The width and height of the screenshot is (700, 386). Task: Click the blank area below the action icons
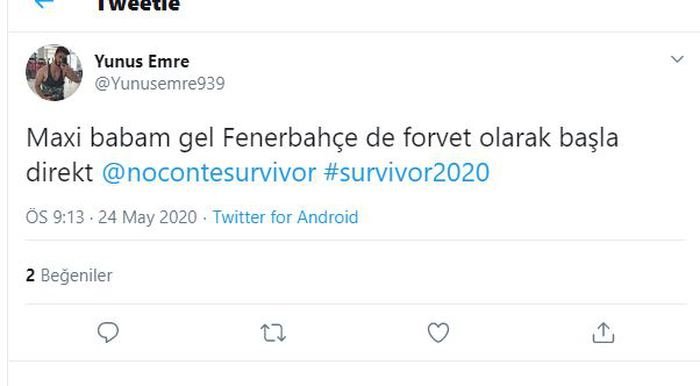(x=353, y=374)
